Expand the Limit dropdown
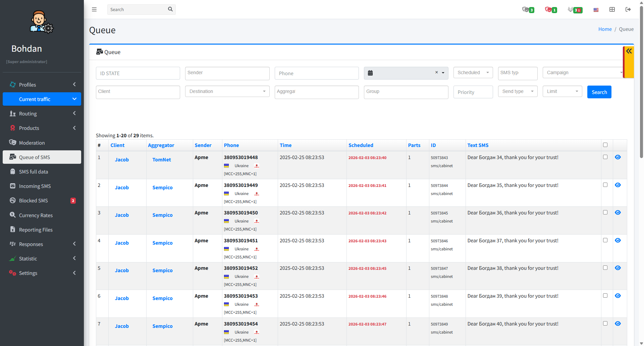 pyautogui.click(x=562, y=91)
